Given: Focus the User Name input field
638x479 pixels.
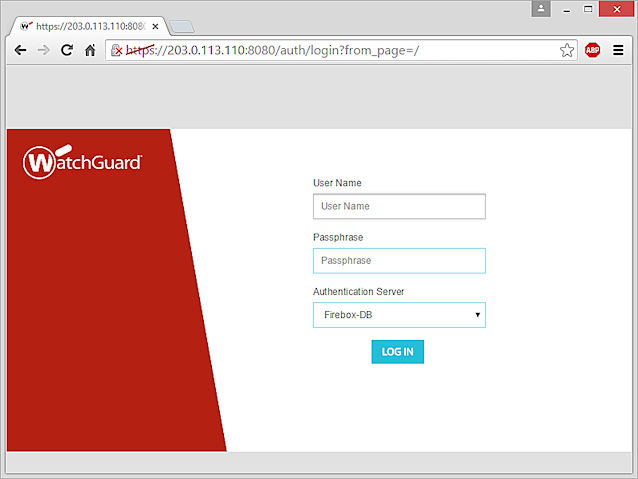Looking at the screenshot, I should (x=399, y=206).
